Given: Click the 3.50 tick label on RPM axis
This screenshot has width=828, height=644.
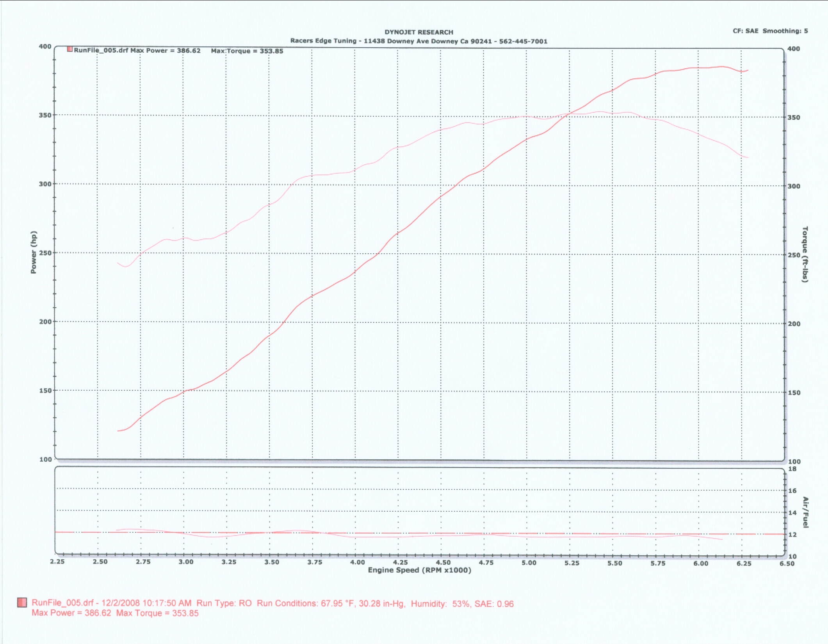Looking at the screenshot, I should point(272,562).
